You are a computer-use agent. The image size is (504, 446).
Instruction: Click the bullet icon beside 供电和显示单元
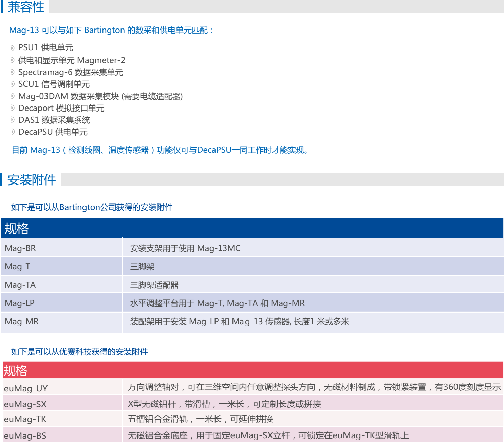tap(13, 60)
